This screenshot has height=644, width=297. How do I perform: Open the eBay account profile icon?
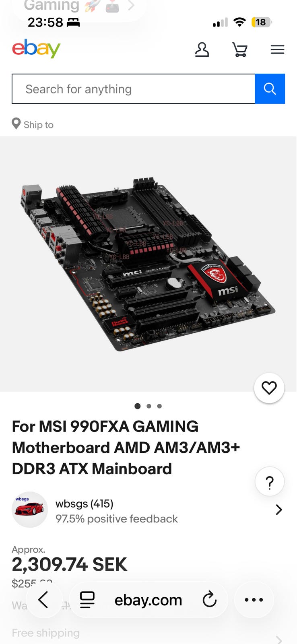click(202, 50)
